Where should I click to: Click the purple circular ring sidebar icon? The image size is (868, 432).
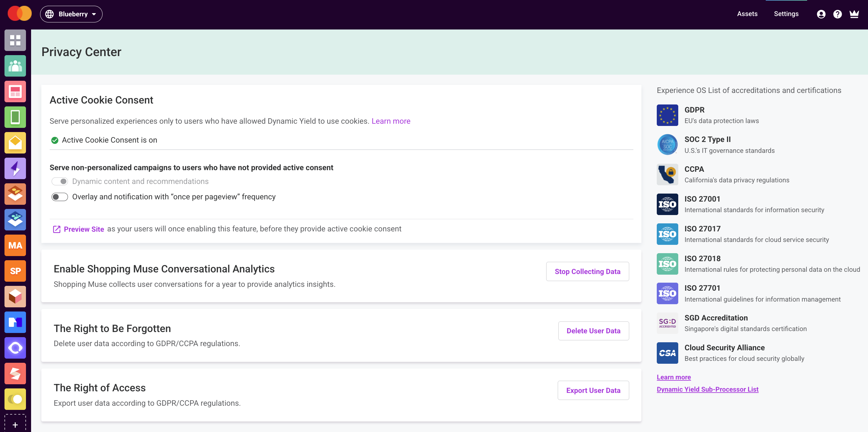[x=15, y=348]
